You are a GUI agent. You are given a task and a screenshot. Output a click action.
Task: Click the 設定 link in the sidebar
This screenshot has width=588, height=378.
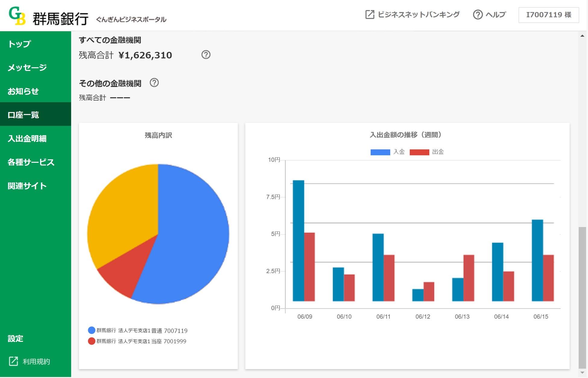click(x=15, y=339)
